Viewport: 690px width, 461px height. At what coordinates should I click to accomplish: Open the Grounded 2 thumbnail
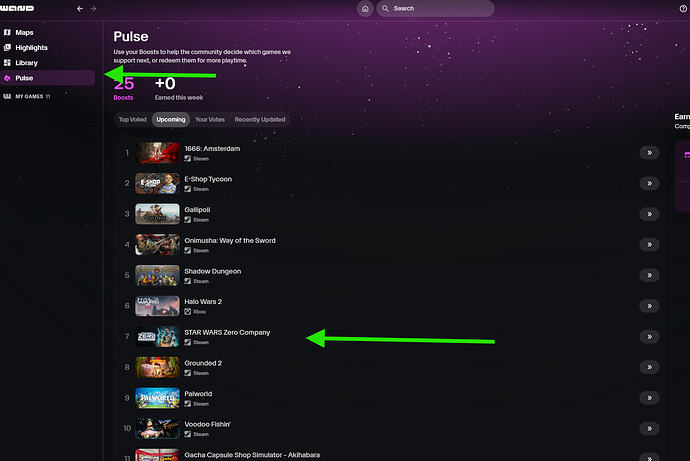[x=158, y=367]
